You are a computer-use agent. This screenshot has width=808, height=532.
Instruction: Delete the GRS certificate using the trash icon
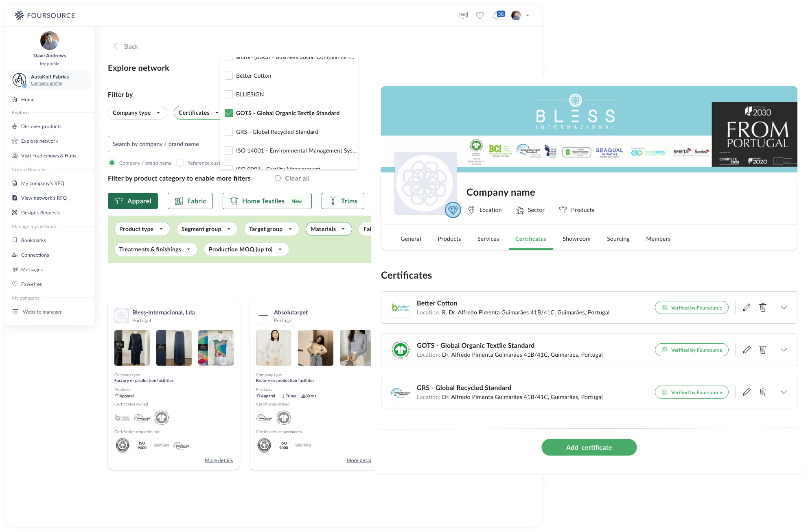[763, 392]
